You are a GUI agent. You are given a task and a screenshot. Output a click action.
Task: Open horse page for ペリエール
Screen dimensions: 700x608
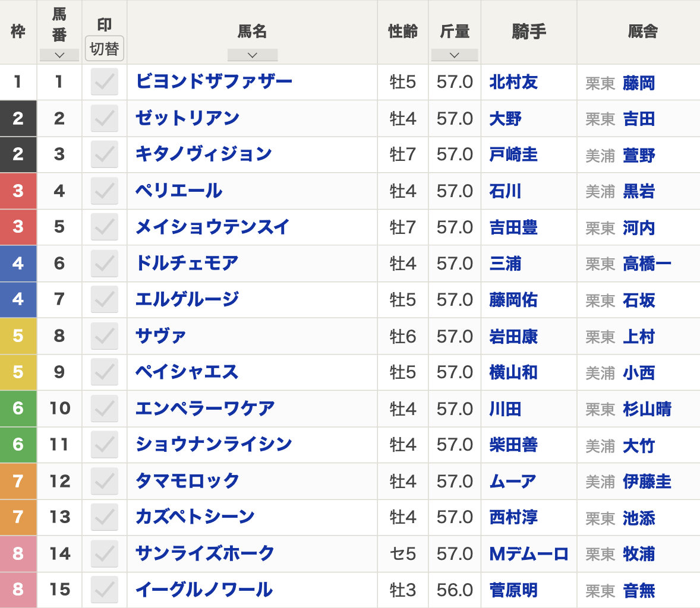pos(179,191)
